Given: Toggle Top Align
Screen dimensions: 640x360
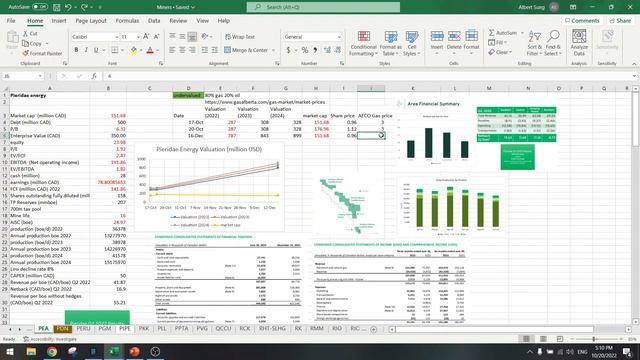Looking at the screenshot, I should [x=172, y=37].
